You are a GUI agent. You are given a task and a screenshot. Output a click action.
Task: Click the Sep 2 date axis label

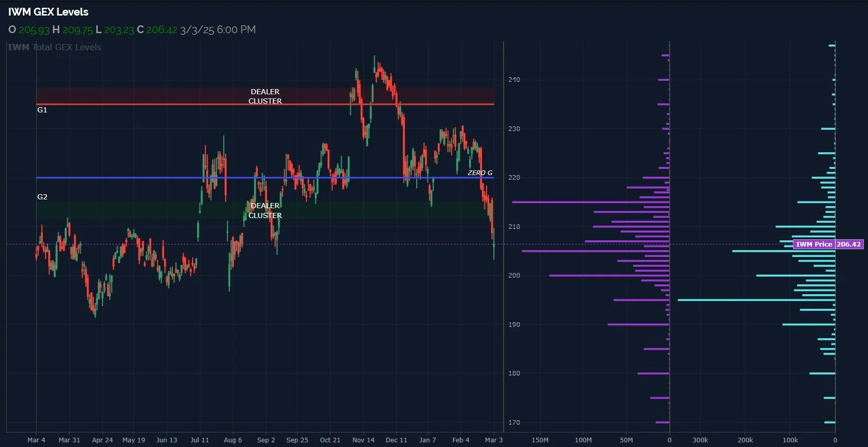[x=266, y=440]
